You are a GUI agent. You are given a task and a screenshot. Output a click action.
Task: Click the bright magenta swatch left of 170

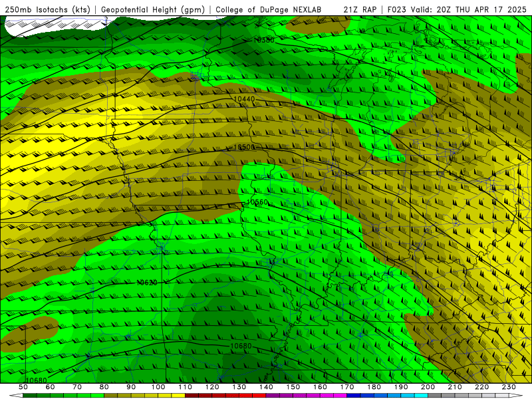(340, 396)
